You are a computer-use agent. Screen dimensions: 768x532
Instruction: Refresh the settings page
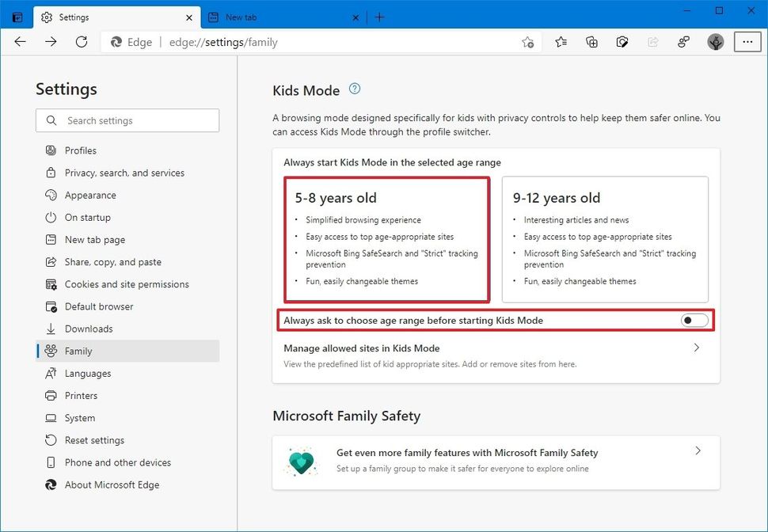click(x=81, y=42)
